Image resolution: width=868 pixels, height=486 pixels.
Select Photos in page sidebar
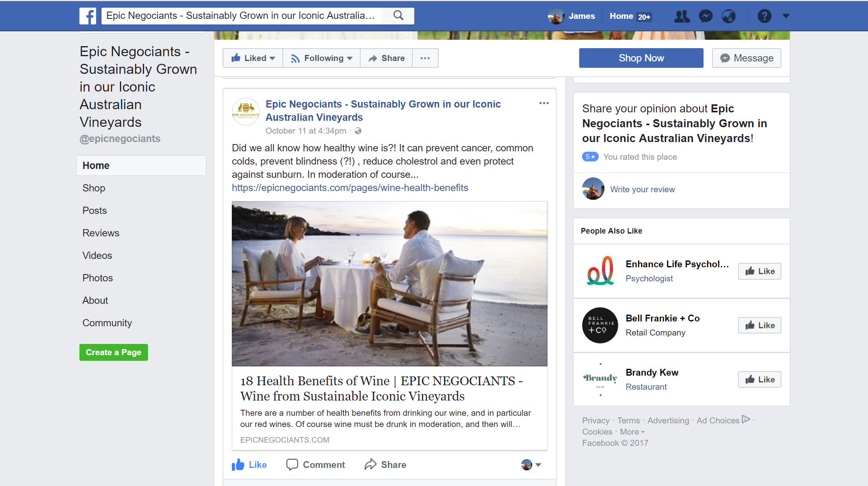(x=97, y=278)
